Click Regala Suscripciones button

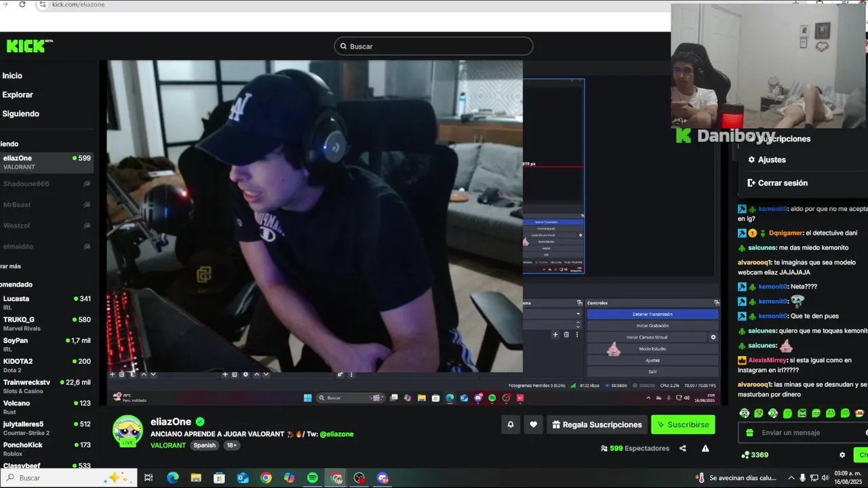[597, 424]
